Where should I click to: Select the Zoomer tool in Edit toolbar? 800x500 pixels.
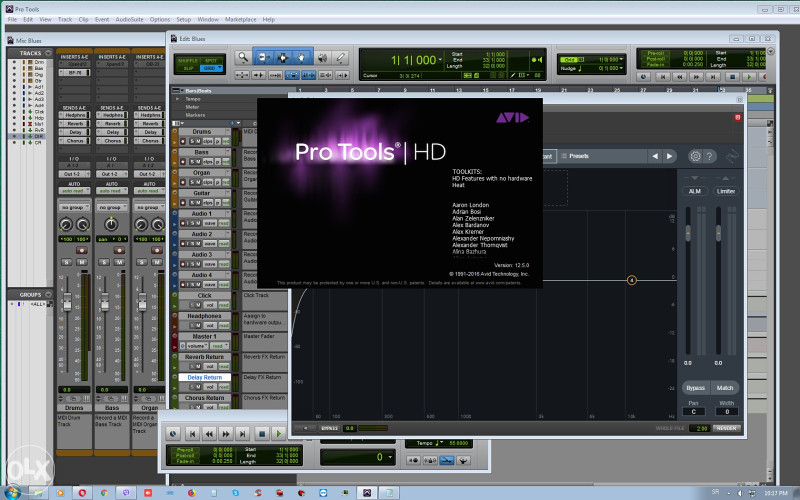243,58
